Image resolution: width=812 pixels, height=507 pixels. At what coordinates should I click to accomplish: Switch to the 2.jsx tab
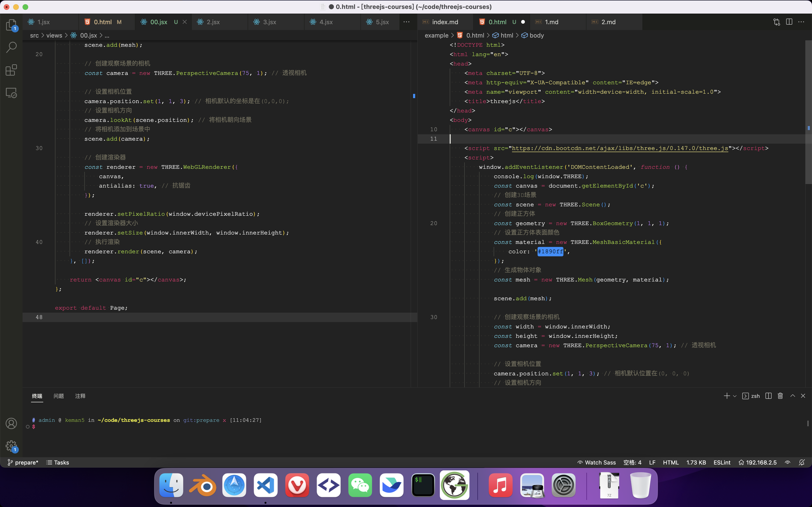pyautogui.click(x=213, y=22)
